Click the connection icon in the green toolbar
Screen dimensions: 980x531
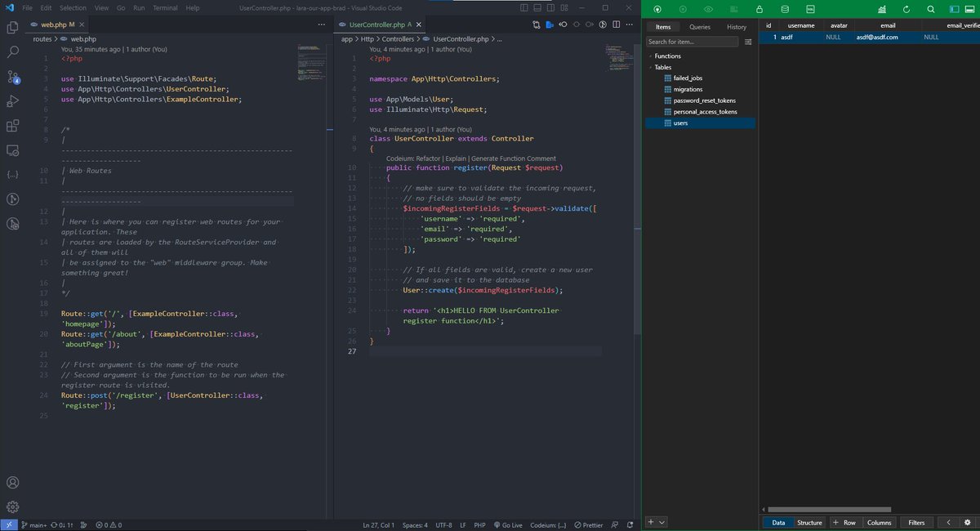[x=657, y=9]
